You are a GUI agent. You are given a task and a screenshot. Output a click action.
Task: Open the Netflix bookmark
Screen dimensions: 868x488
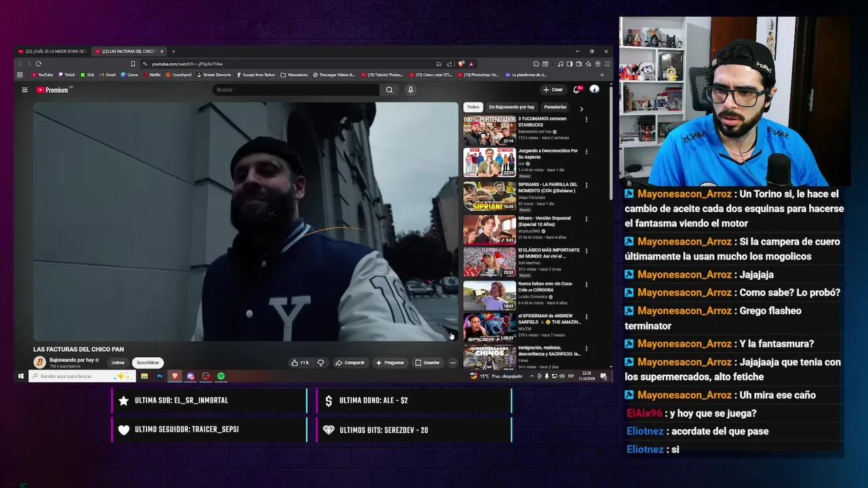pyautogui.click(x=152, y=75)
